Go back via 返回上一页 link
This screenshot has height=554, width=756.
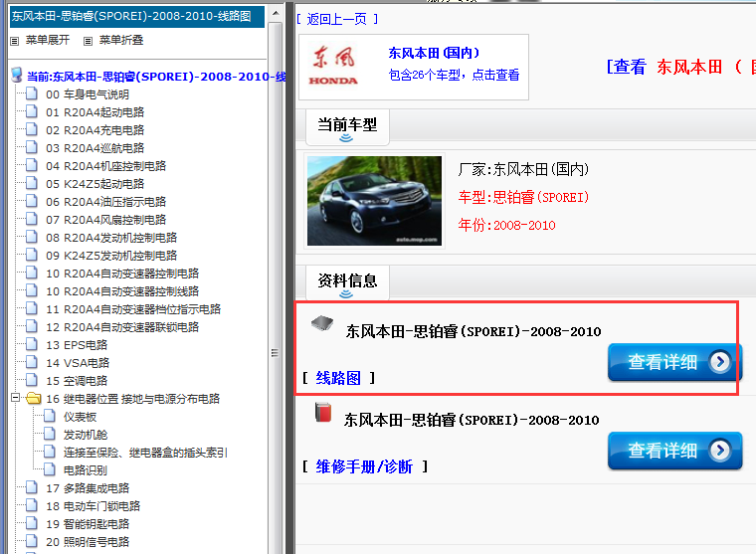click(337, 19)
